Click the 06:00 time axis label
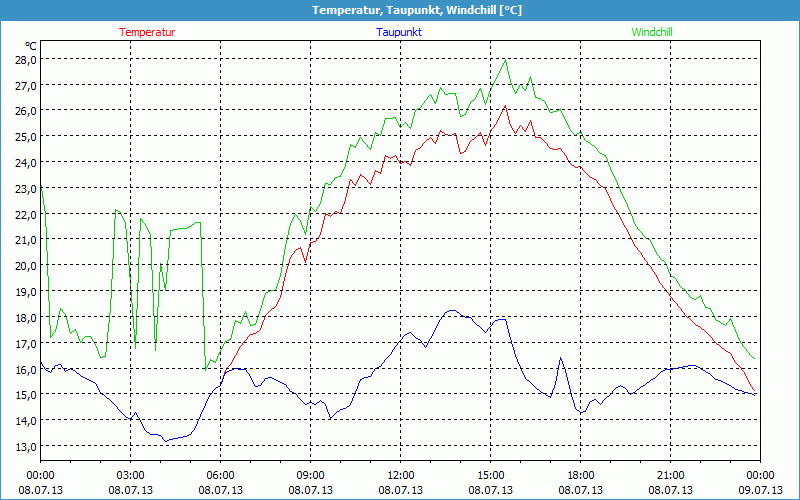Viewport: 800px width, 500px height. pyautogui.click(x=220, y=476)
